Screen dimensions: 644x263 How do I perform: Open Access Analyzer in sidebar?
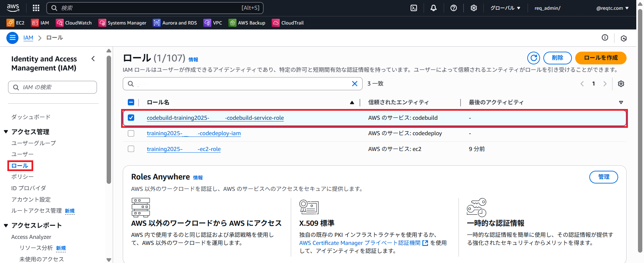[x=31, y=237]
